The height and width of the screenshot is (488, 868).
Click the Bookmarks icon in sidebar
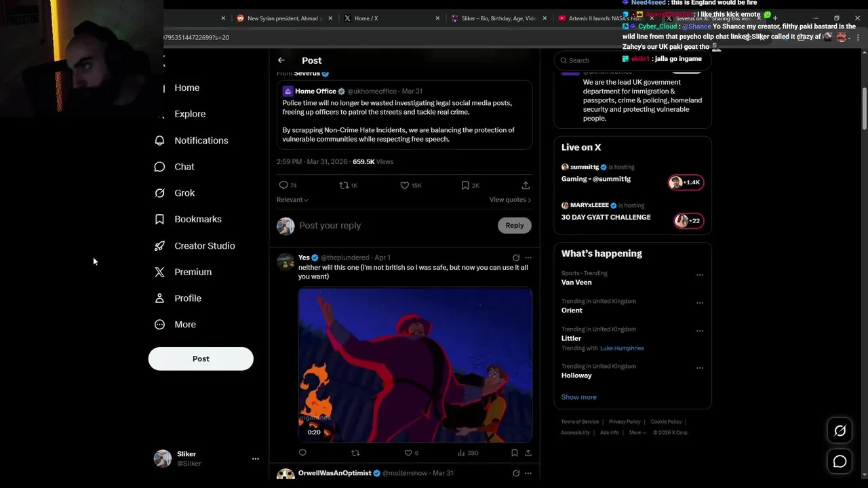pyautogui.click(x=159, y=219)
